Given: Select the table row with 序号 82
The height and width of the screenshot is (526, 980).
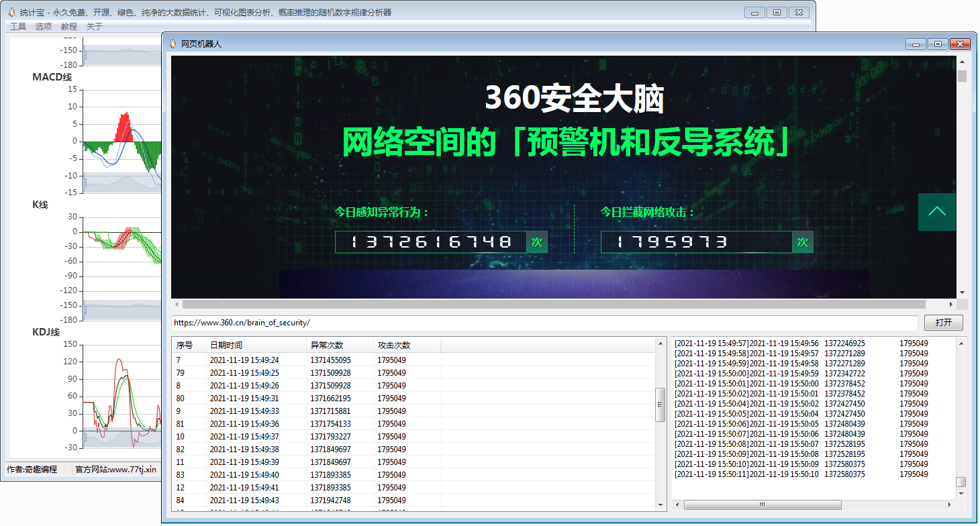Looking at the screenshot, I should coord(413,450).
